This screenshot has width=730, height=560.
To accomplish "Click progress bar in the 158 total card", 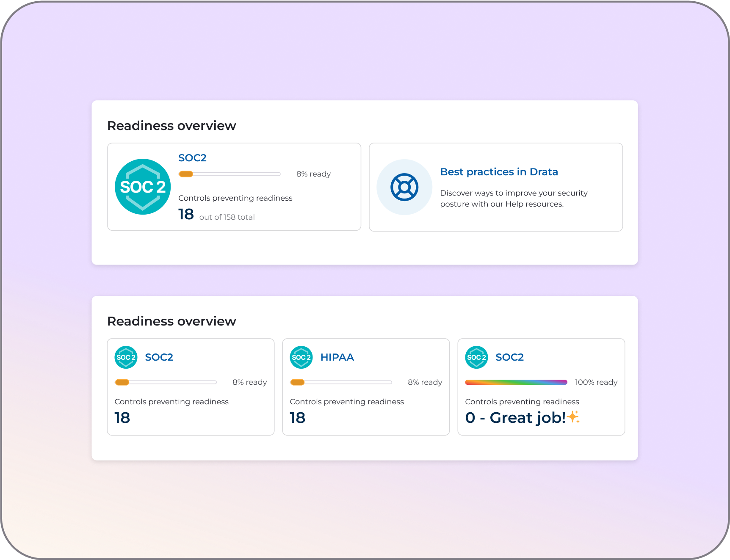I will point(230,174).
